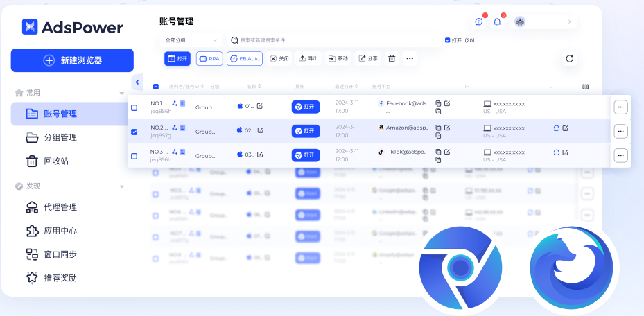644x316 pixels.
Task: Click the refresh list icon
Action: pos(569,59)
